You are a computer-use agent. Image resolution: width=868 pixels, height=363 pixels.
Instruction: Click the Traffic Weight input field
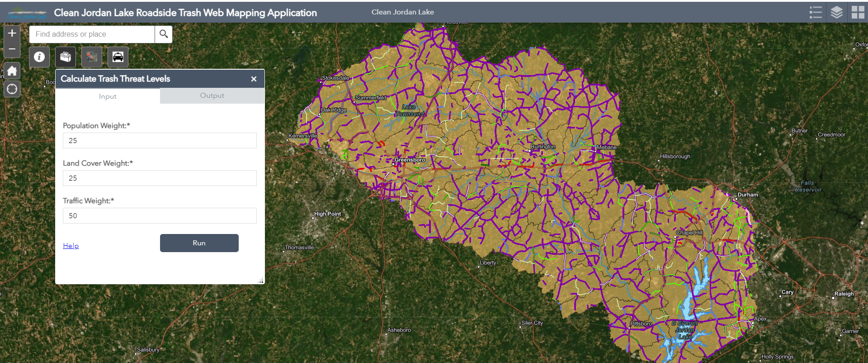[x=160, y=215]
